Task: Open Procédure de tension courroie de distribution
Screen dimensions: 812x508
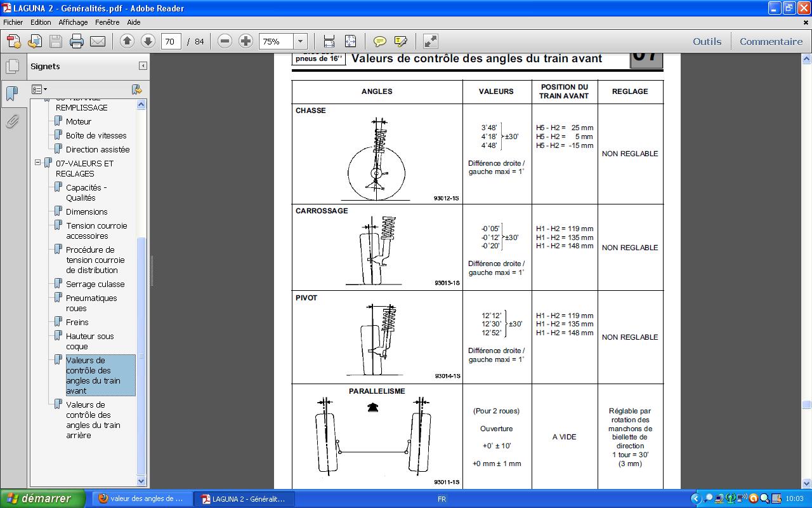Action: 95,260
